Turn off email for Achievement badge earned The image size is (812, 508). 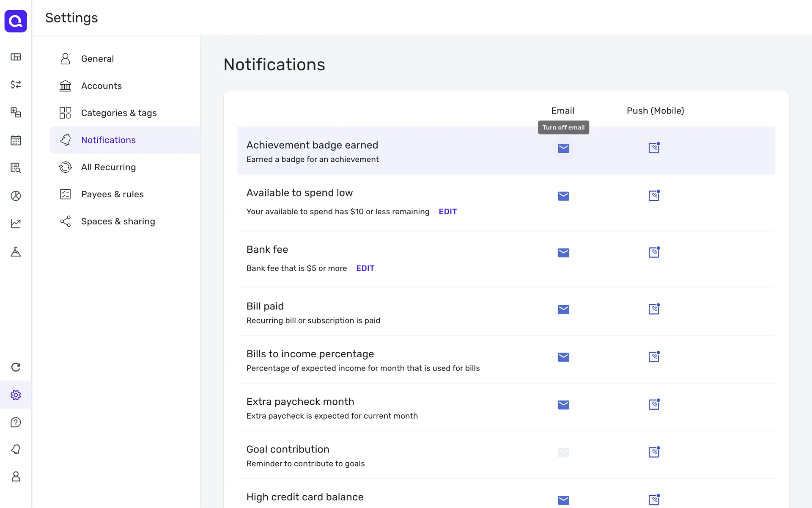[563, 148]
